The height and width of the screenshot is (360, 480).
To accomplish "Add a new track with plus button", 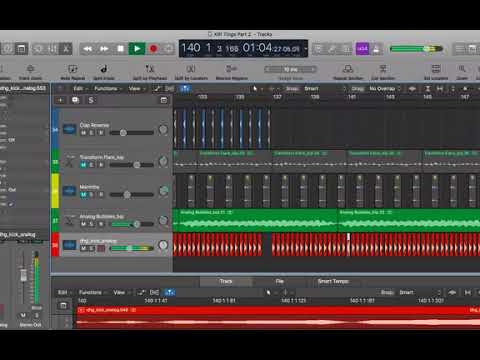I will [60, 100].
